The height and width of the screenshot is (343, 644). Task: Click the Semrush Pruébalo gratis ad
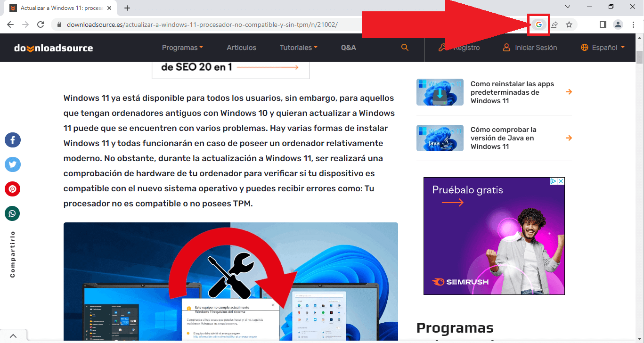494,236
